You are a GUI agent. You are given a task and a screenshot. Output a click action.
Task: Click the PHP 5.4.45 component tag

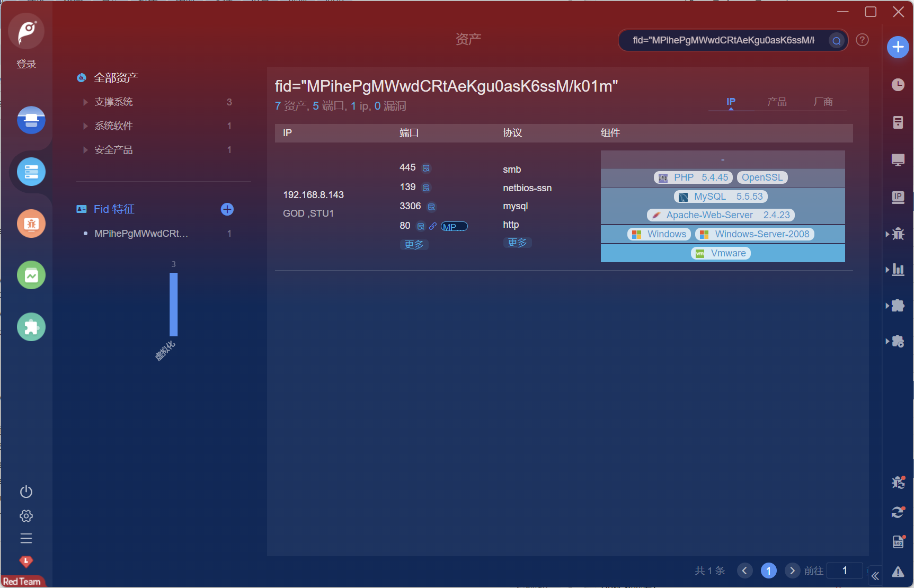(693, 177)
